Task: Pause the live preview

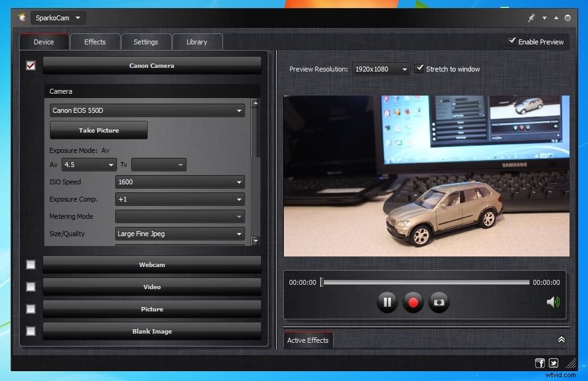Action: [x=387, y=302]
